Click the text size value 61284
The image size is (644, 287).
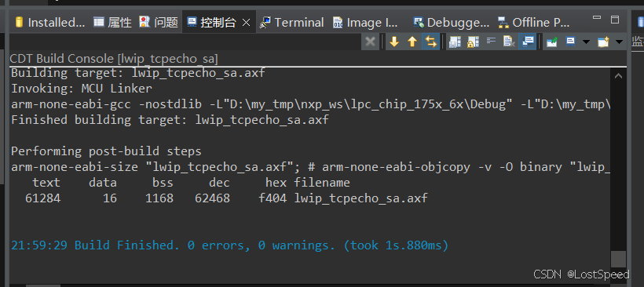click(42, 198)
